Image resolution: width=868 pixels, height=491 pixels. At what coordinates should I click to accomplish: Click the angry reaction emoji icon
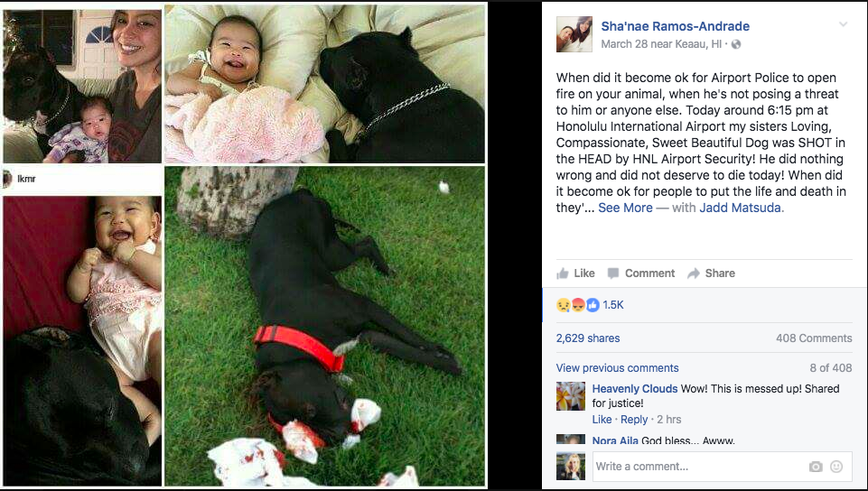pyautogui.click(x=578, y=305)
